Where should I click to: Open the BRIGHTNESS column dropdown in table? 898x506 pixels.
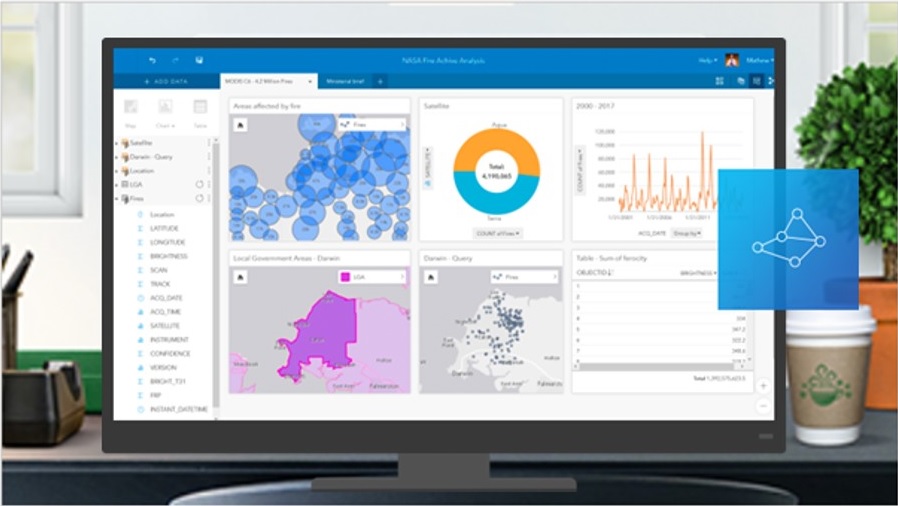698,273
